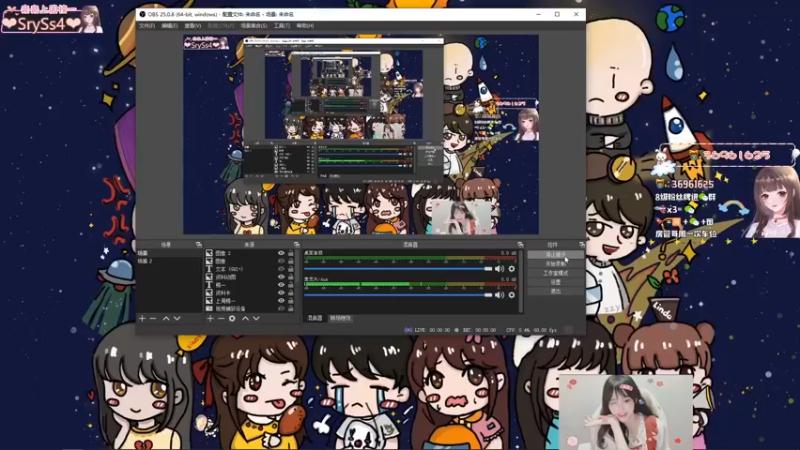The height and width of the screenshot is (450, 800).
Task: Hide the 图像 2 source via eye
Action: 281,253
